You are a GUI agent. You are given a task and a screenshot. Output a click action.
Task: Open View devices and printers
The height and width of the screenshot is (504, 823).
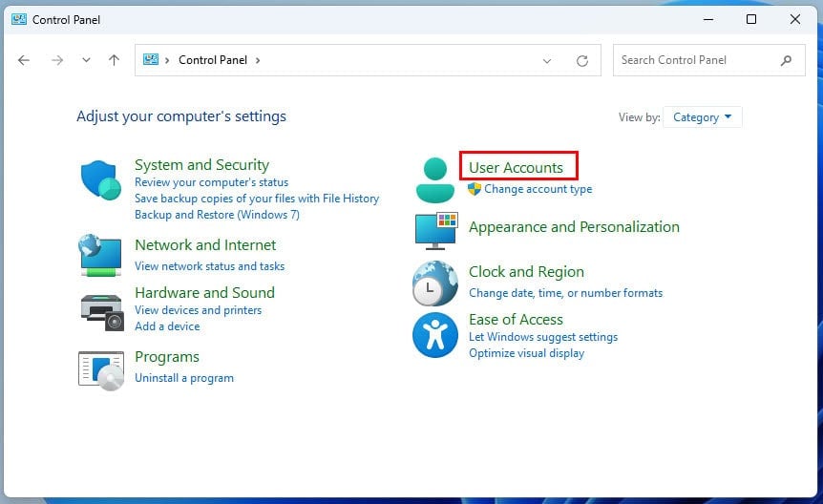[198, 310]
